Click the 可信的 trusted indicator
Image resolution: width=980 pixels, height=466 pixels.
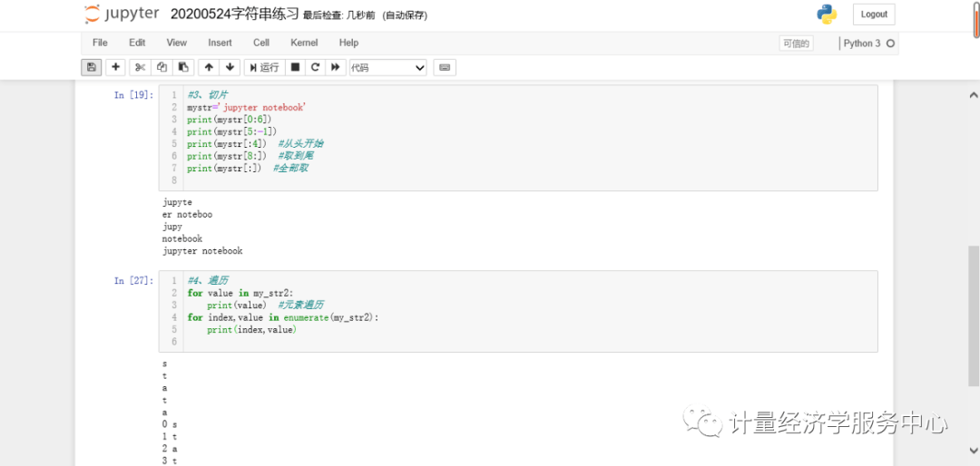click(797, 44)
